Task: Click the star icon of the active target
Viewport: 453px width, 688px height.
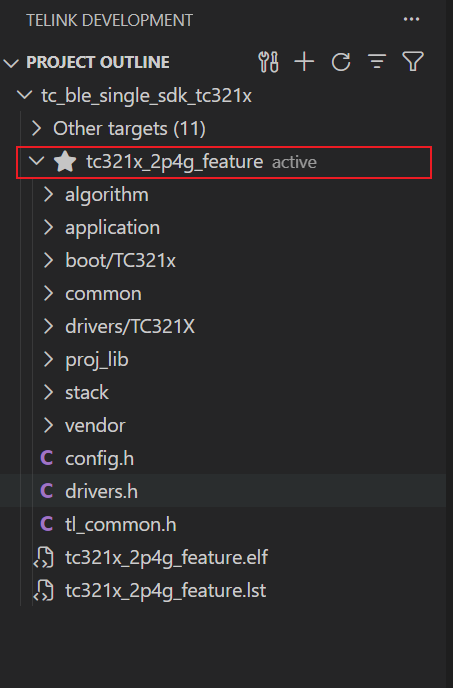Action: [65, 161]
